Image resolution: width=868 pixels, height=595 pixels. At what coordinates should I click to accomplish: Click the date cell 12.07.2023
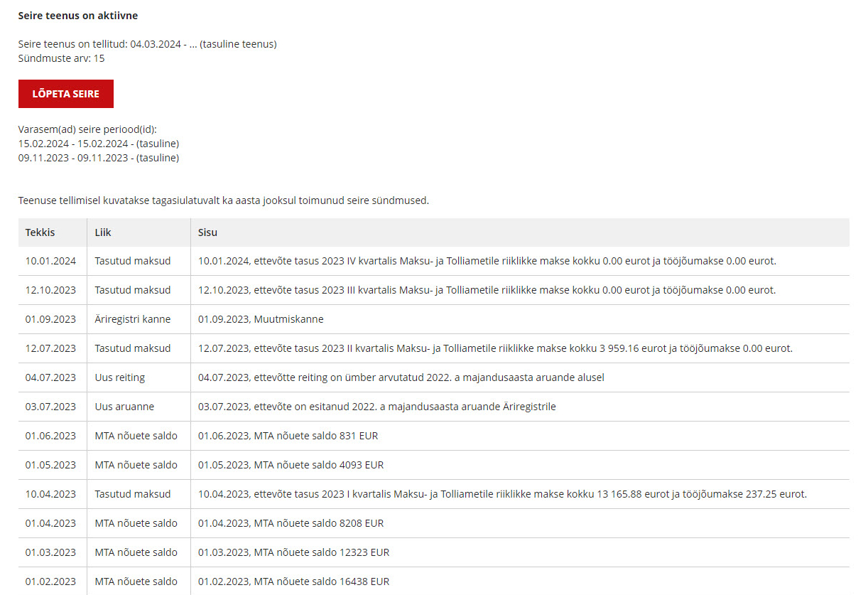[x=50, y=348]
